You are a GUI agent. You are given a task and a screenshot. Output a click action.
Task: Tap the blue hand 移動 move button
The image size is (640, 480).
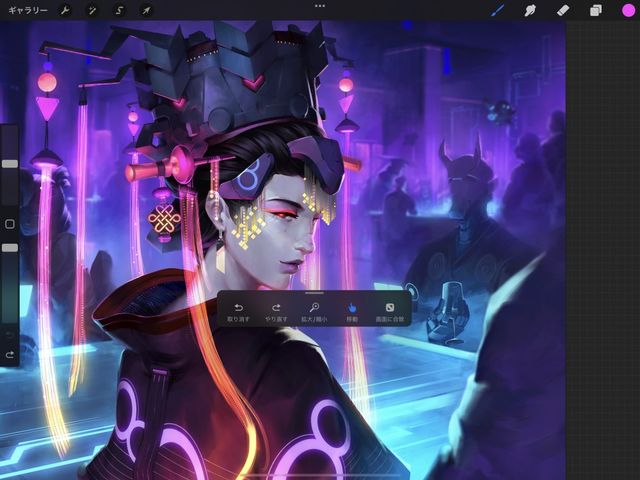pyautogui.click(x=352, y=313)
